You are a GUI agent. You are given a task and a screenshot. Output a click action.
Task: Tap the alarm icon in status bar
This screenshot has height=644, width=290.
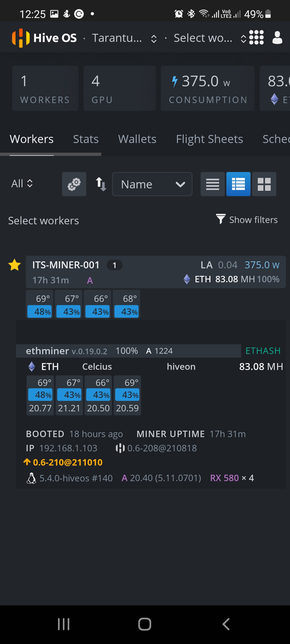(179, 14)
